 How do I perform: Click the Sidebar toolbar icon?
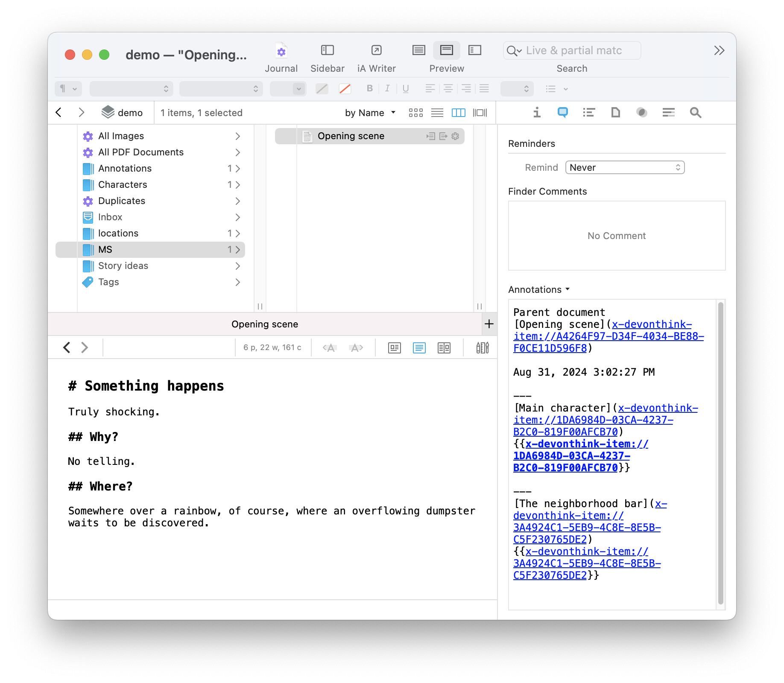tap(327, 51)
